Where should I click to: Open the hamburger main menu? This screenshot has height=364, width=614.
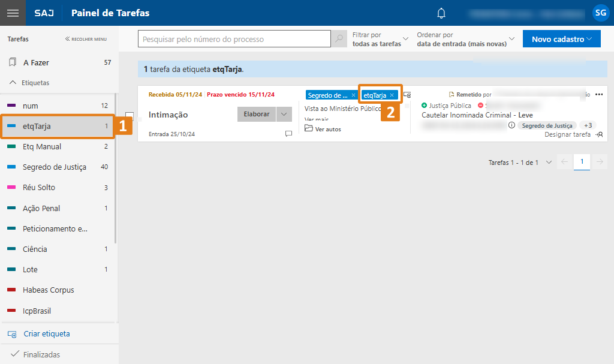click(x=13, y=13)
